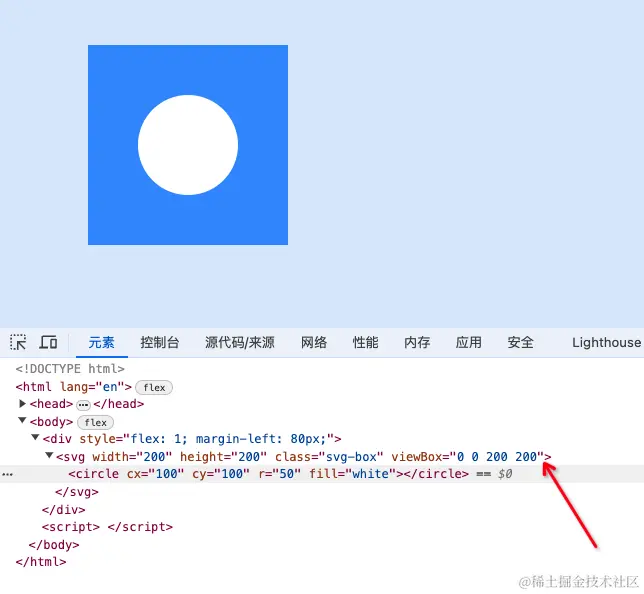The height and width of the screenshot is (594, 644).
Task: Switch to the 安全 tab
Action: click(520, 342)
